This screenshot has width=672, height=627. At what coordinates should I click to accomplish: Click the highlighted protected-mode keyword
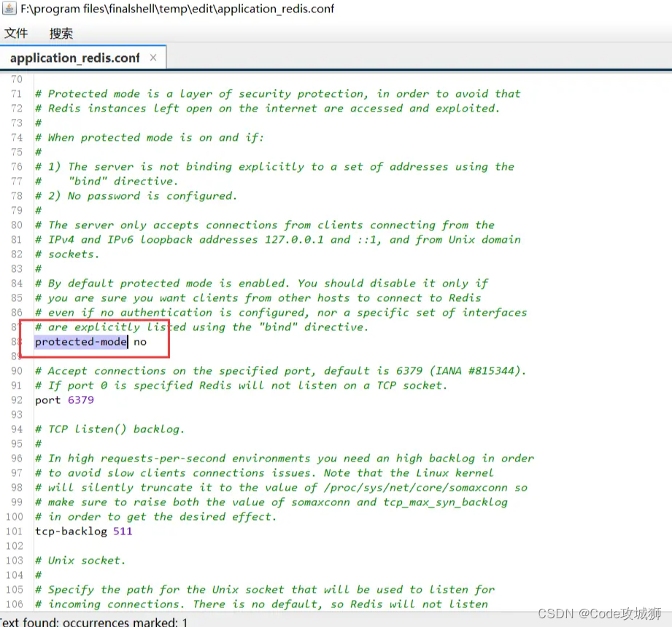pos(81,342)
